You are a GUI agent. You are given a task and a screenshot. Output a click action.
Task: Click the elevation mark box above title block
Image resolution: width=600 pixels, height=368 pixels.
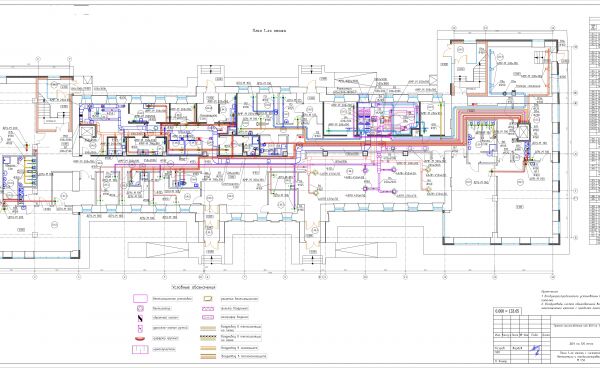507,311
